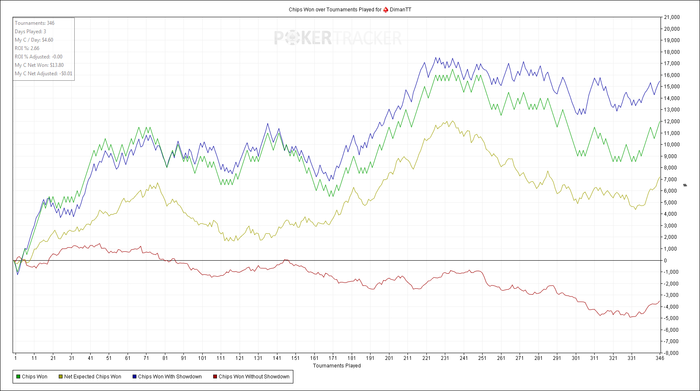The width and height of the screenshot is (700, 391).
Task: Click the red Chips Won Without Showdown swatch
Action: (x=215, y=377)
